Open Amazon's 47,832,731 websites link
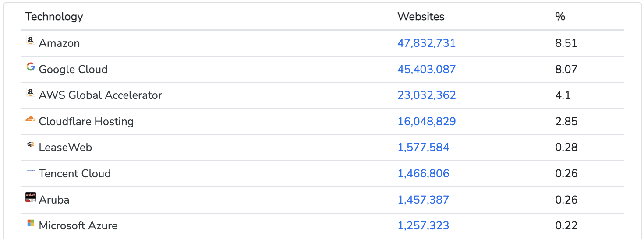Viewport: 644px width, 239px height. pos(426,43)
